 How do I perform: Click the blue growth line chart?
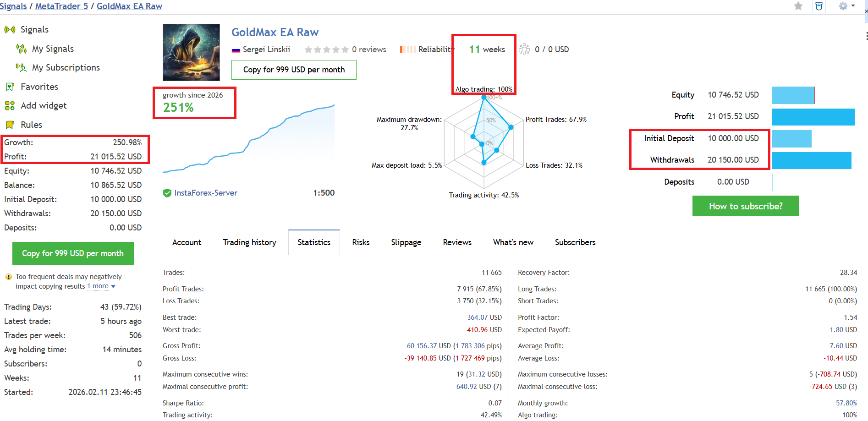point(249,139)
